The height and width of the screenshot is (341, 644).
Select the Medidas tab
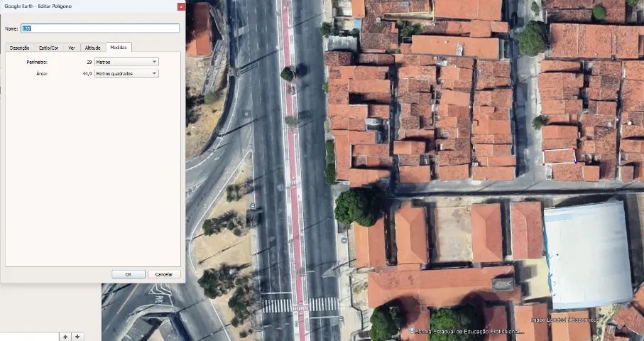point(119,48)
